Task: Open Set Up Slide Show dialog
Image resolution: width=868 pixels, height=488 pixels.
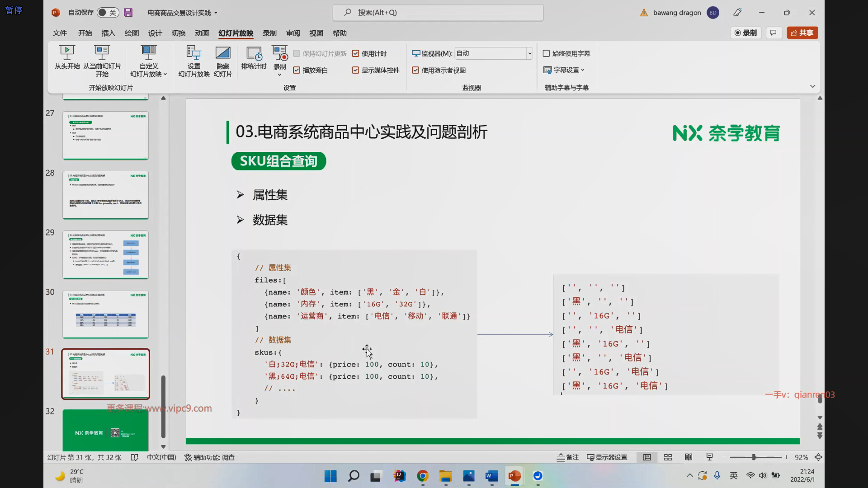Action: 193,53
